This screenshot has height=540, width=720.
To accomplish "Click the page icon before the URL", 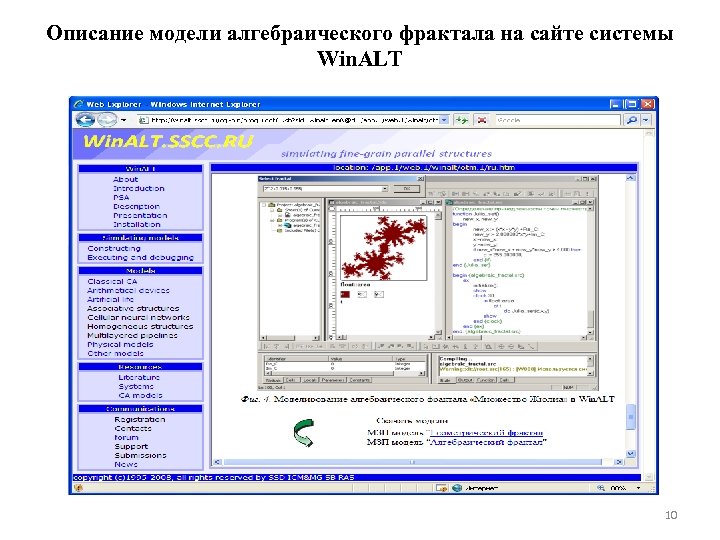I will point(144,120).
